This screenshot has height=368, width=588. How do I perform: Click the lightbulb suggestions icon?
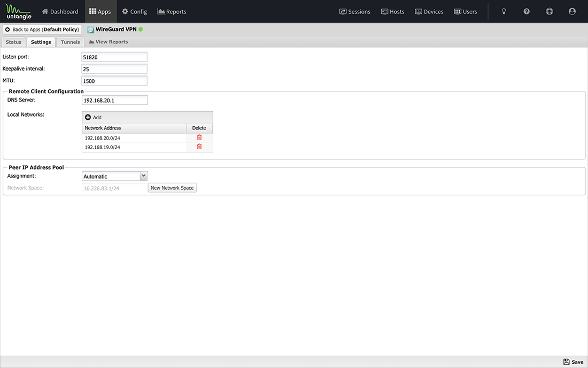click(x=504, y=12)
